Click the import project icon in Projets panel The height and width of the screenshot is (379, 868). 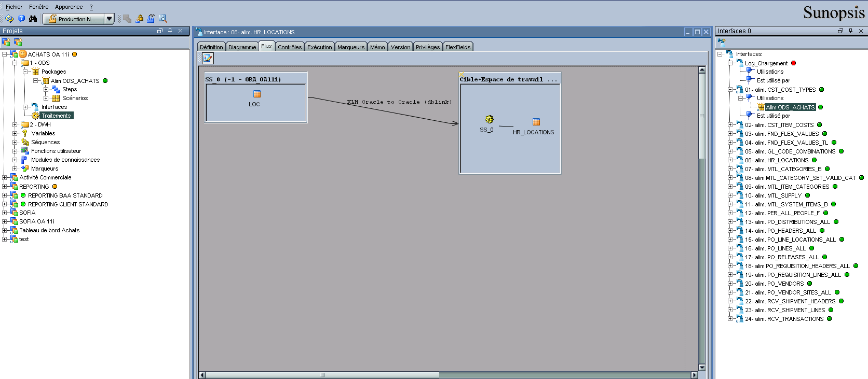pos(18,42)
